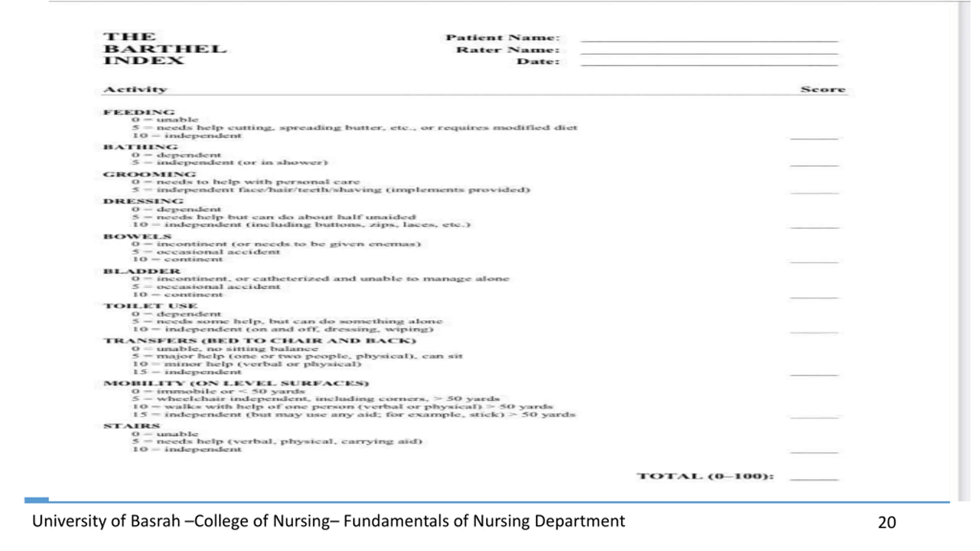Click the 'STAIRS' heading
The image size is (980, 551).
tap(131, 426)
